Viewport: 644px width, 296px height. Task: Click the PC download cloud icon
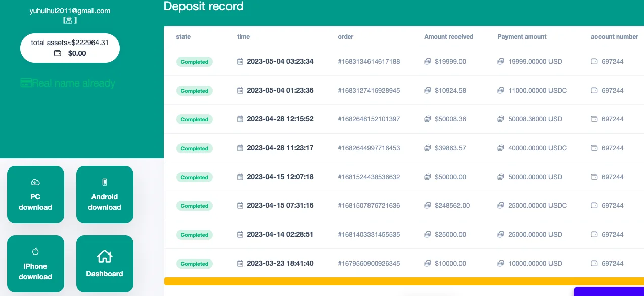tap(35, 182)
